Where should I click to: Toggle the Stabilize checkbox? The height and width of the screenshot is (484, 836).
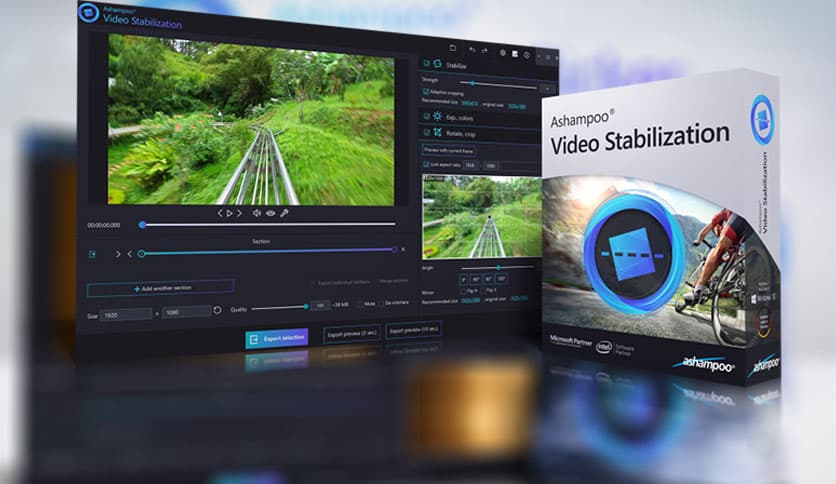click(x=426, y=63)
